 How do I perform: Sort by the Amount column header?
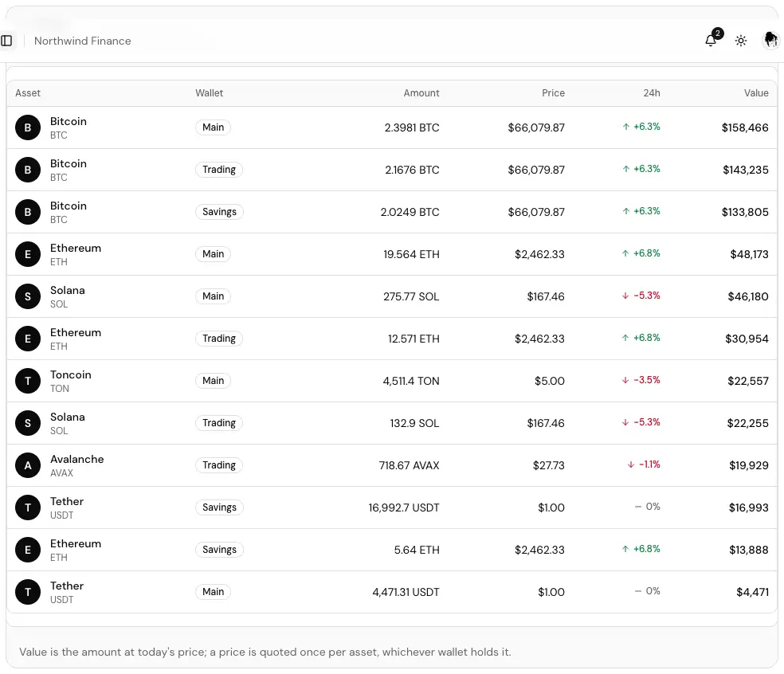(421, 93)
